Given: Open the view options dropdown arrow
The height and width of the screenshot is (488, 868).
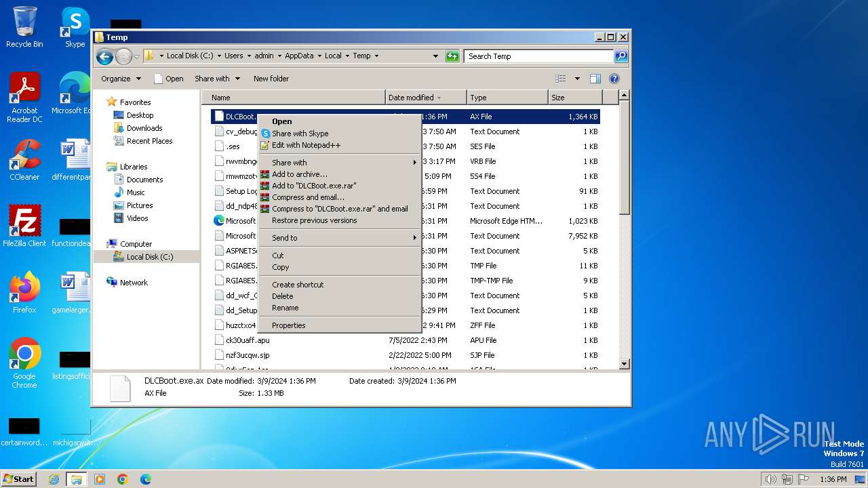Looking at the screenshot, I should click(577, 79).
